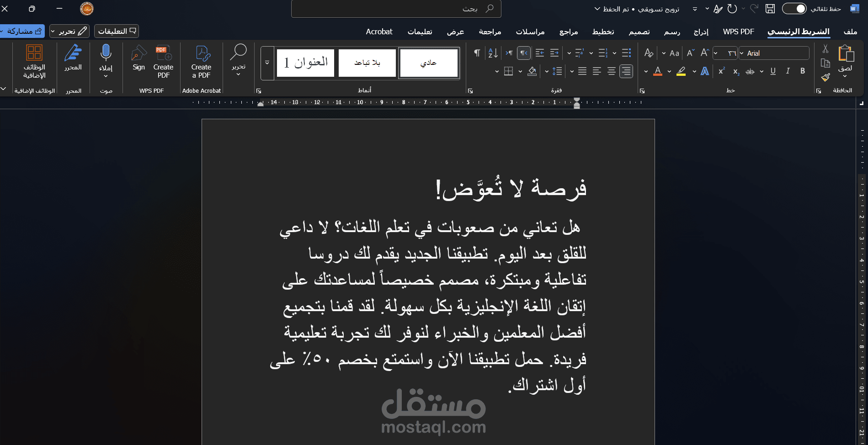Toggle Italic formatting (I)
Viewport: 868px width, 445px height.
pyautogui.click(x=788, y=71)
